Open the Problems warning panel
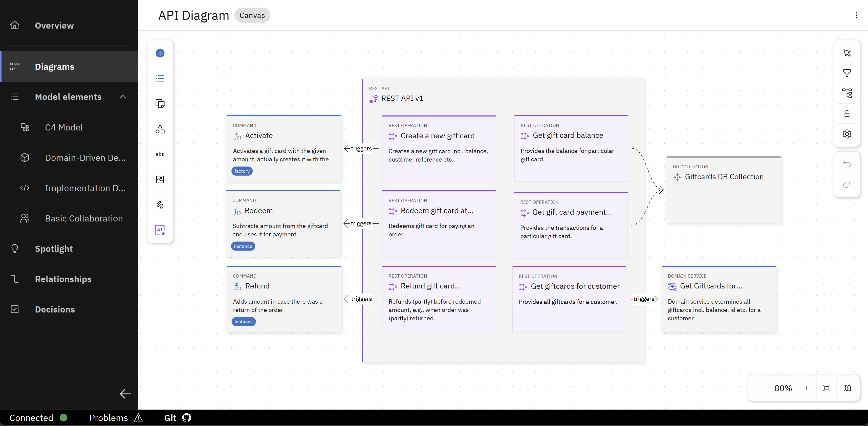The width and height of the screenshot is (868, 426). coord(116,418)
